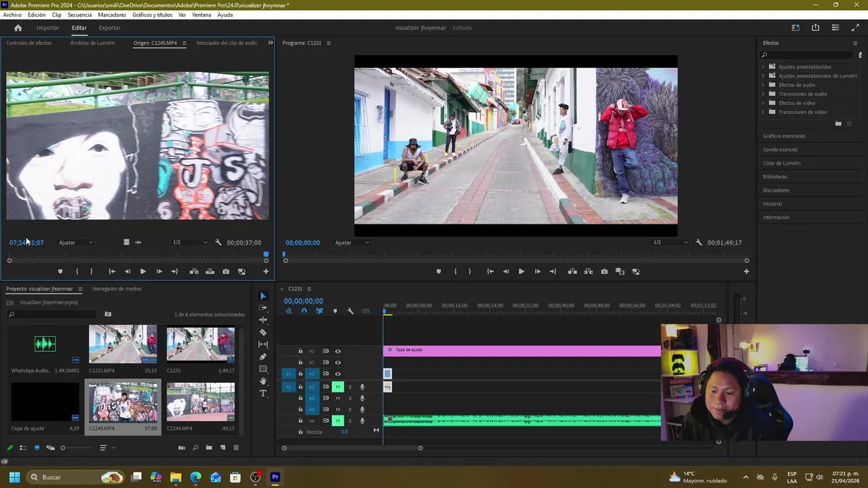Click the Export Frame camera icon in Program monitor
The width and height of the screenshot is (868, 488).
tap(604, 272)
